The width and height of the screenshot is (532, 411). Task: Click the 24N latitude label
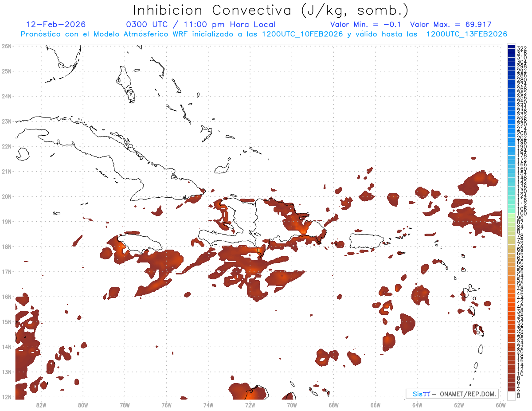pos(7,96)
